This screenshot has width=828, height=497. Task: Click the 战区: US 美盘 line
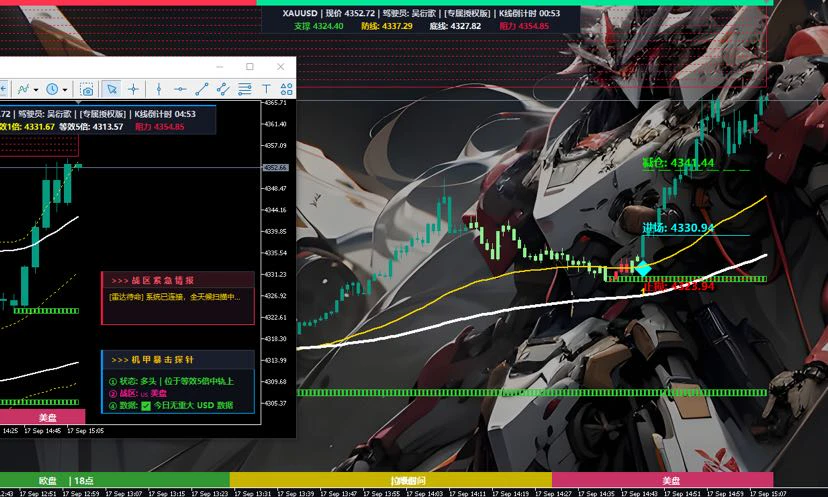[138, 393]
